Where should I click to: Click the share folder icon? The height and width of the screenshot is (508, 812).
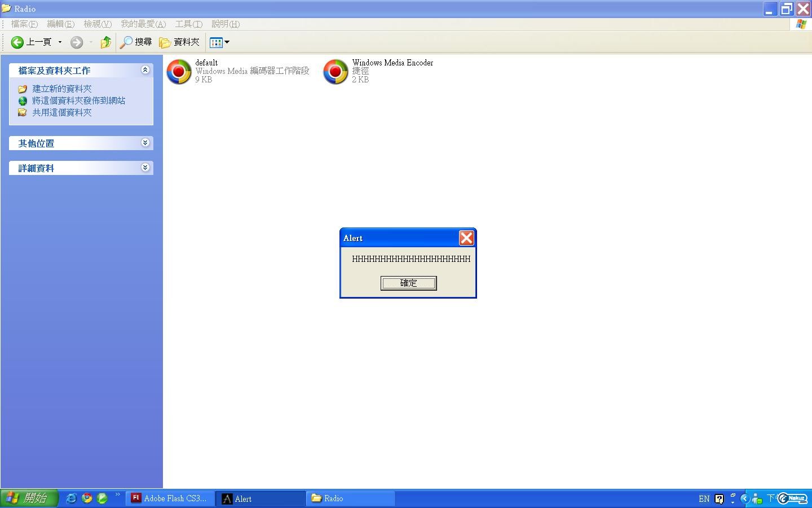23,112
